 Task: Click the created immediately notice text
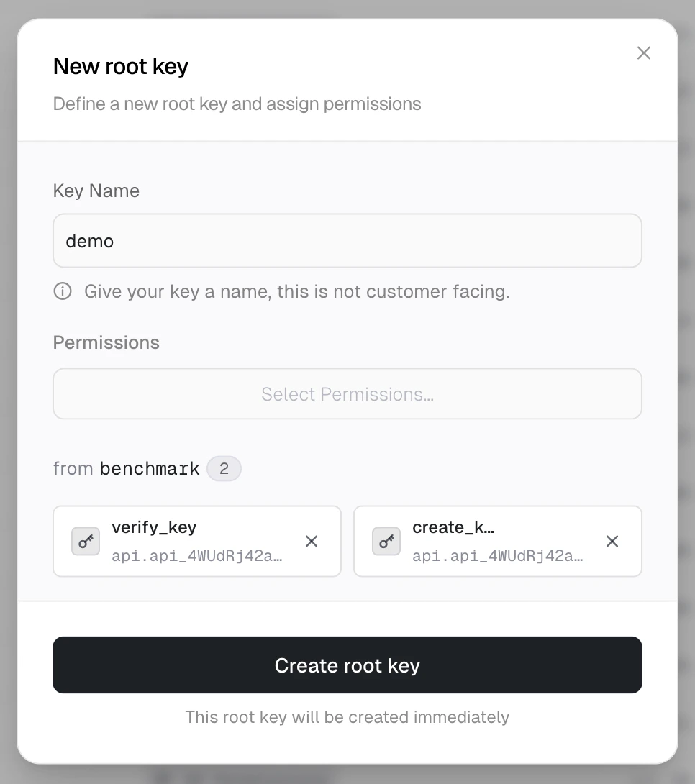coord(347,717)
